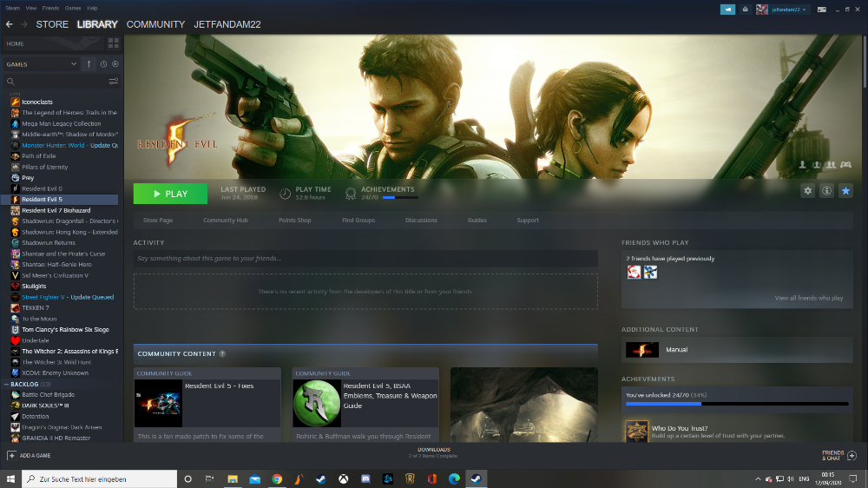868x488 pixels.
Task: Click the recent activity clock filter icon
Action: (103, 64)
